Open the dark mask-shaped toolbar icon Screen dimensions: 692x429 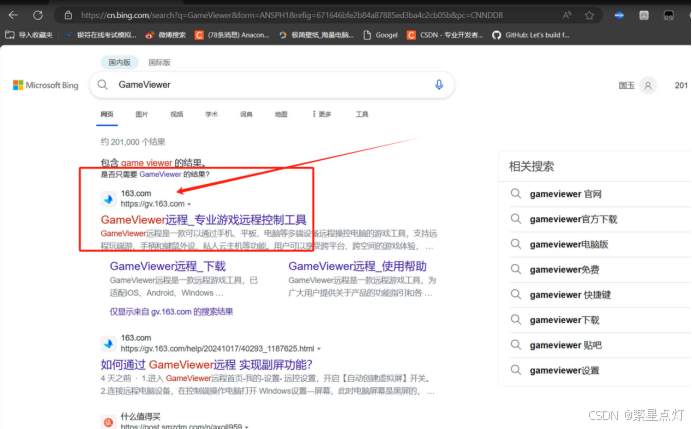pyautogui.click(x=669, y=15)
